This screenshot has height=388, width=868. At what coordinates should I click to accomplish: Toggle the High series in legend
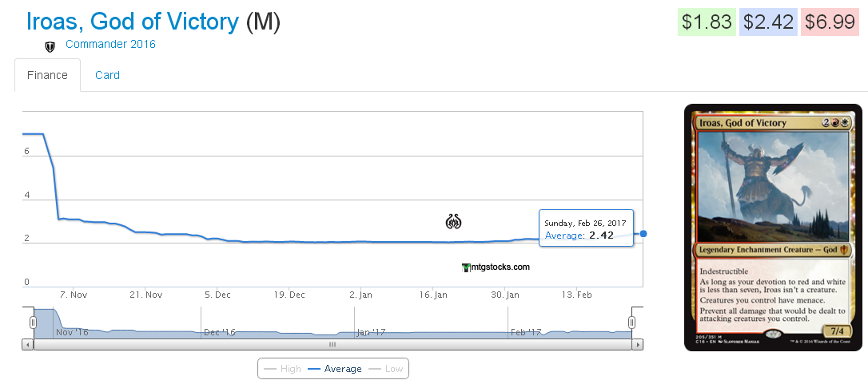point(282,369)
